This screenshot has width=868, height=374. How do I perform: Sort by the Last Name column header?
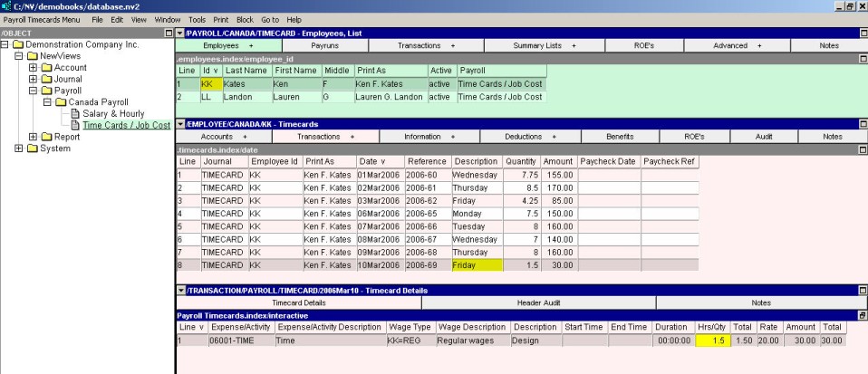point(246,70)
